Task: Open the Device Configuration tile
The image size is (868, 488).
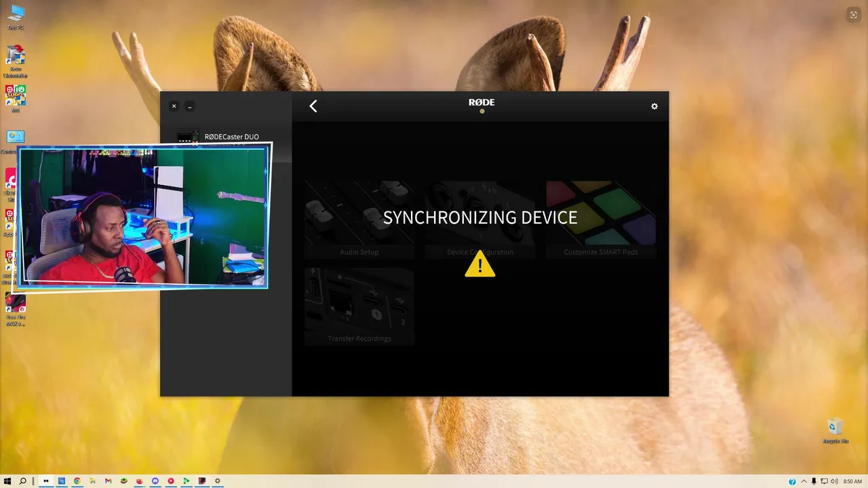Action: (x=480, y=220)
